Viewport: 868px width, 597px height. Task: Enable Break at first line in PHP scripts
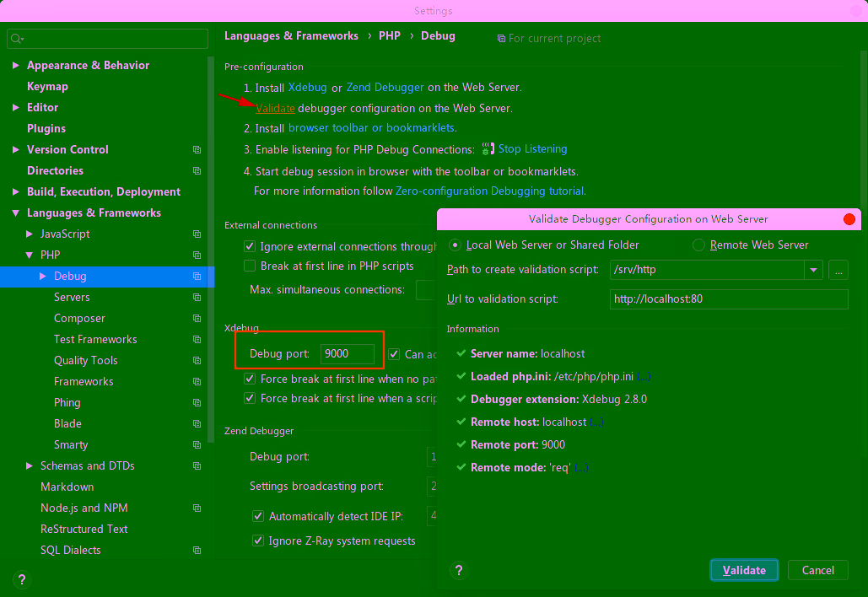click(x=250, y=266)
